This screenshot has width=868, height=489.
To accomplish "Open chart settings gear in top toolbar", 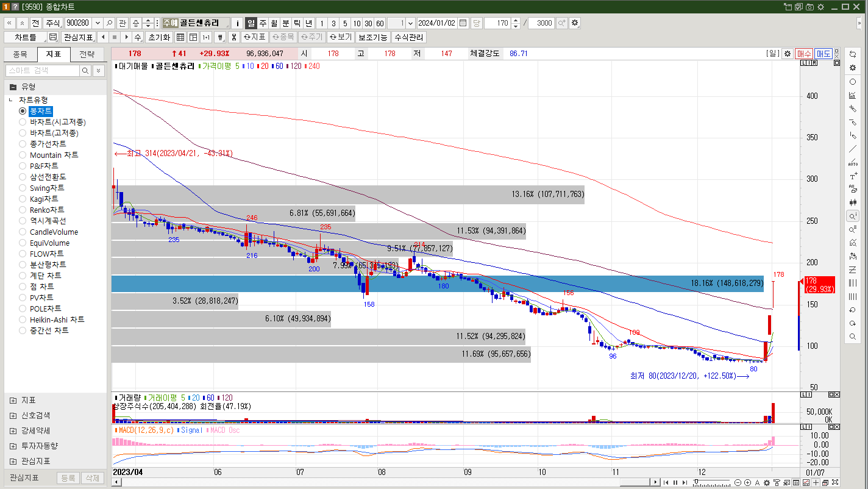I will (x=575, y=23).
